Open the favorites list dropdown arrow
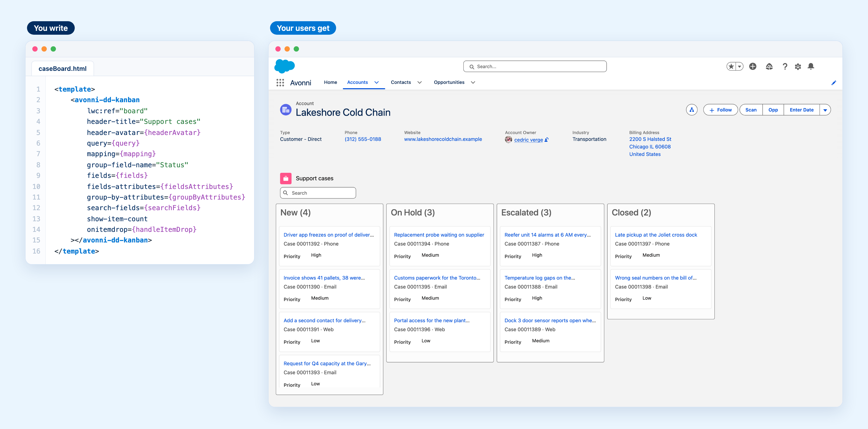The width and height of the screenshot is (868, 429). click(x=739, y=66)
